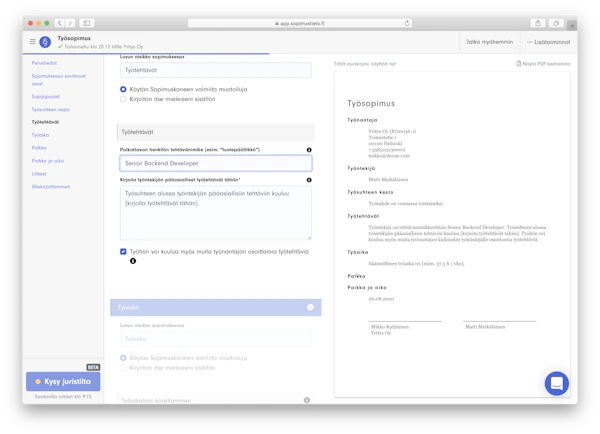Go to Allekirjoittaminen in sidebar
This screenshot has width=600, height=434.
click(x=51, y=187)
